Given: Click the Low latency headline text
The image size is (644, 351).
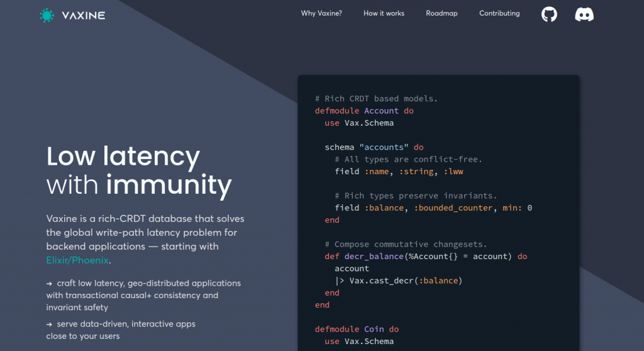Looking at the screenshot, I should click(123, 156).
